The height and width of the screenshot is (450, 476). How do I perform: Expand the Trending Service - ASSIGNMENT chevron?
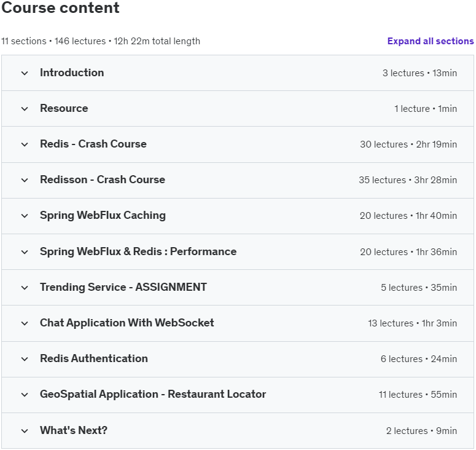point(25,288)
